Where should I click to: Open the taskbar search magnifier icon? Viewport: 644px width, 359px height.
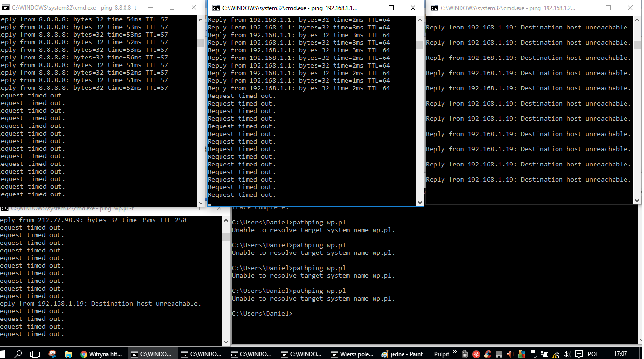click(18, 354)
